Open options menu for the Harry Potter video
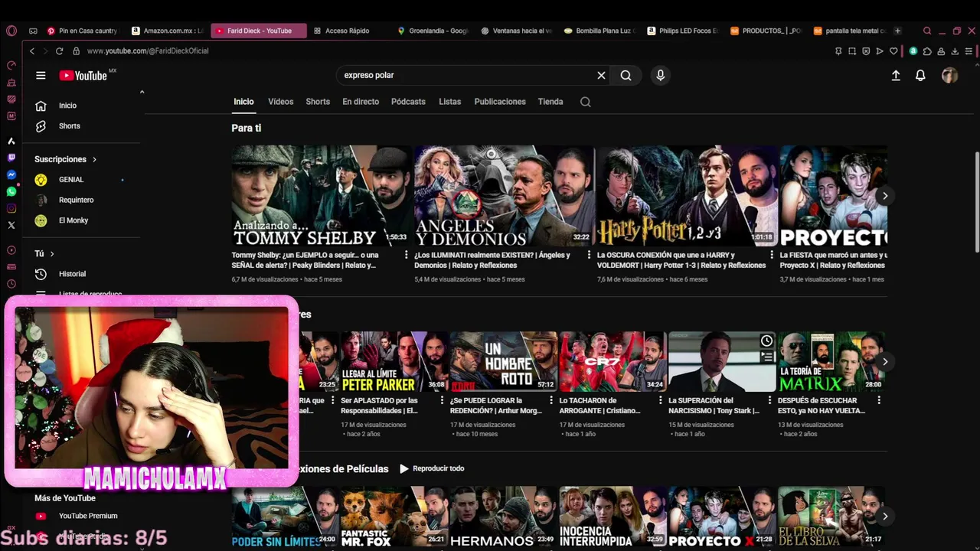 [772, 255]
